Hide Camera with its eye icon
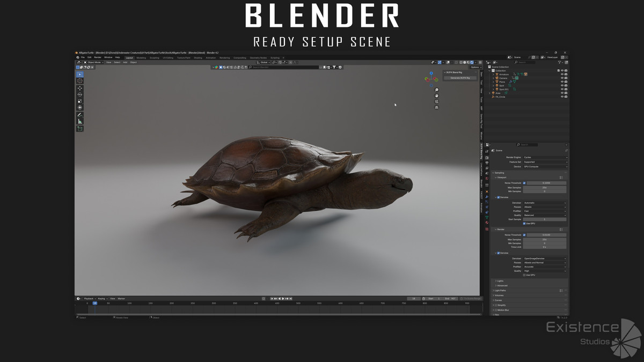 562,78
